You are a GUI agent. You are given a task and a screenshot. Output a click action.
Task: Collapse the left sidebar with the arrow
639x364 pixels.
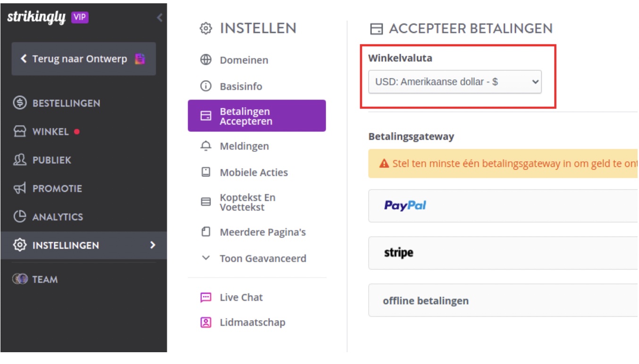pyautogui.click(x=160, y=18)
